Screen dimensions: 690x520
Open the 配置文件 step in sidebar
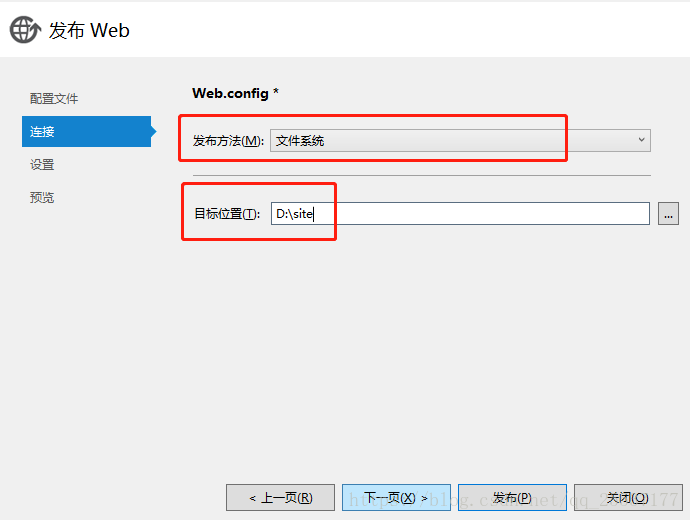point(54,99)
